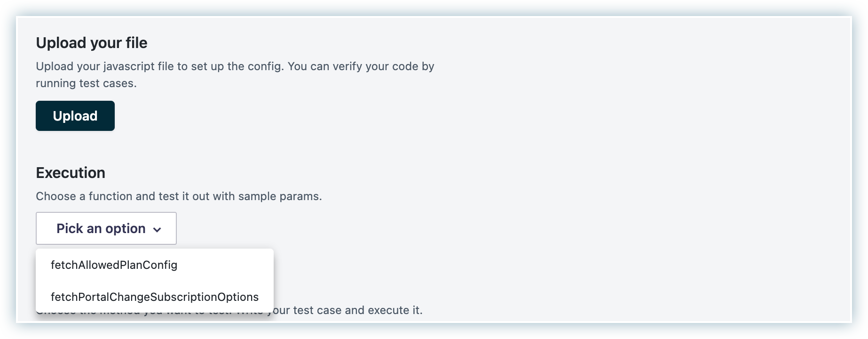Click the Upload button

(75, 116)
